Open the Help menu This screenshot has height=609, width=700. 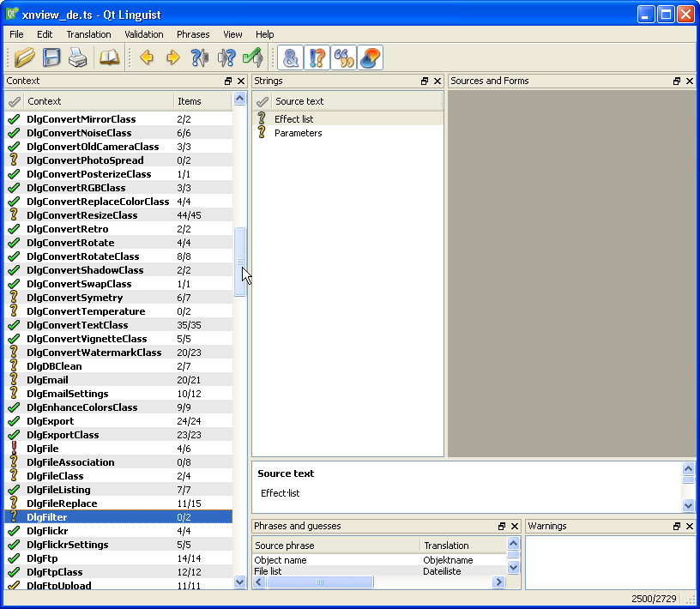point(265,34)
